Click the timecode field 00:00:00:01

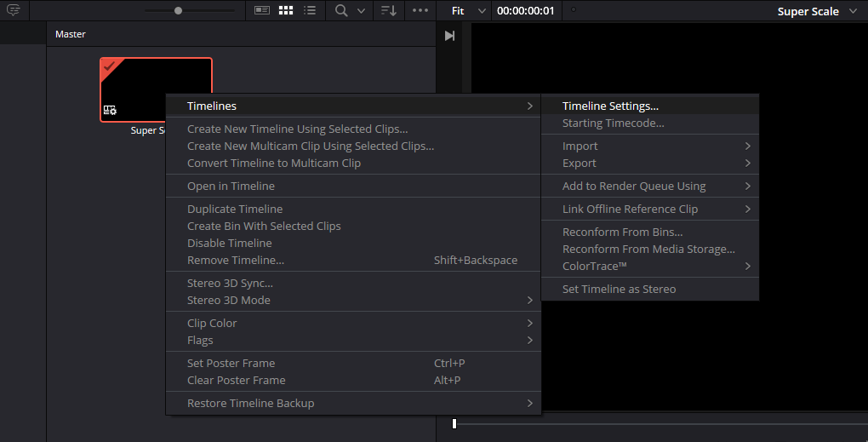coord(525,10)
